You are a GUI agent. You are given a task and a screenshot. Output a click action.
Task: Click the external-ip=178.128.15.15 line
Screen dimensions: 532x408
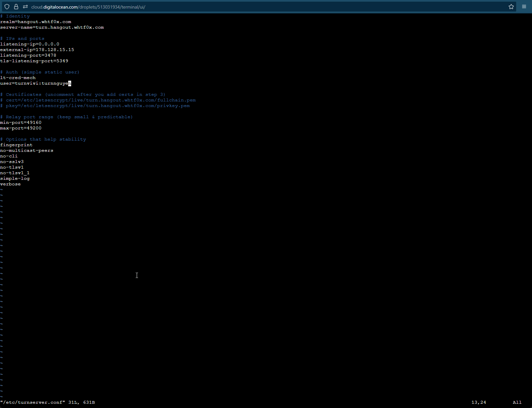click(x=37, y=50)
